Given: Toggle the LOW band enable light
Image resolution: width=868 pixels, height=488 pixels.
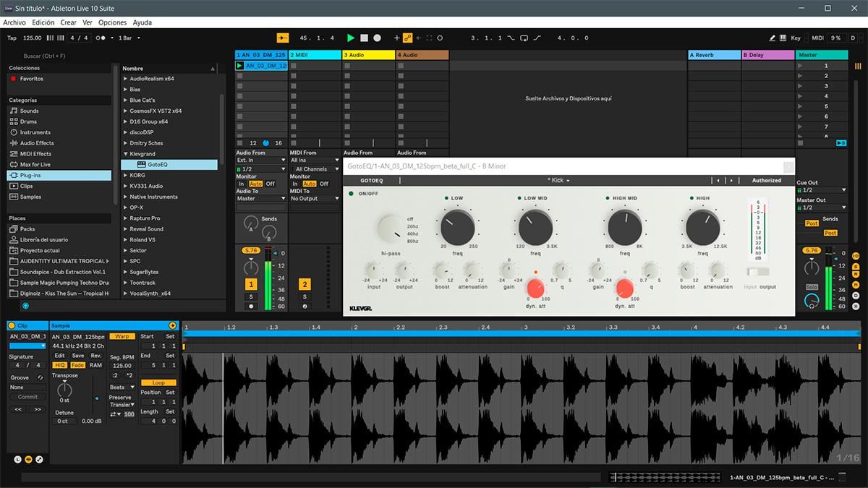Looking at the screenshot, I should [x=447, y=197].
